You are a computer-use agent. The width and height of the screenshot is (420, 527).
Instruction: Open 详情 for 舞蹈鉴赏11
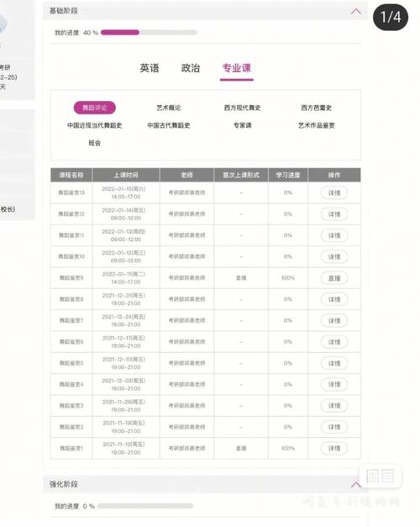click(334, 235)
